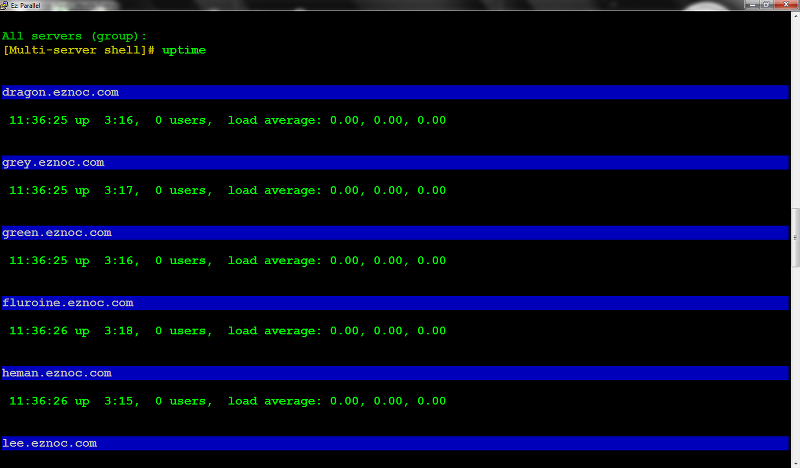Minimize the Ez Parallel terminal window
The image size is (800, 468).
(x=752, y=5)
